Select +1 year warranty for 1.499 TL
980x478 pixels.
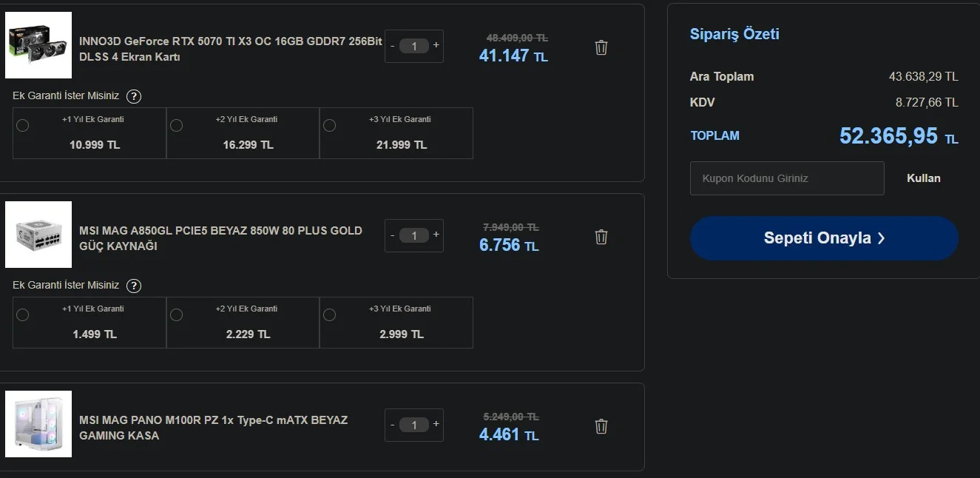[x=23, y=314]
